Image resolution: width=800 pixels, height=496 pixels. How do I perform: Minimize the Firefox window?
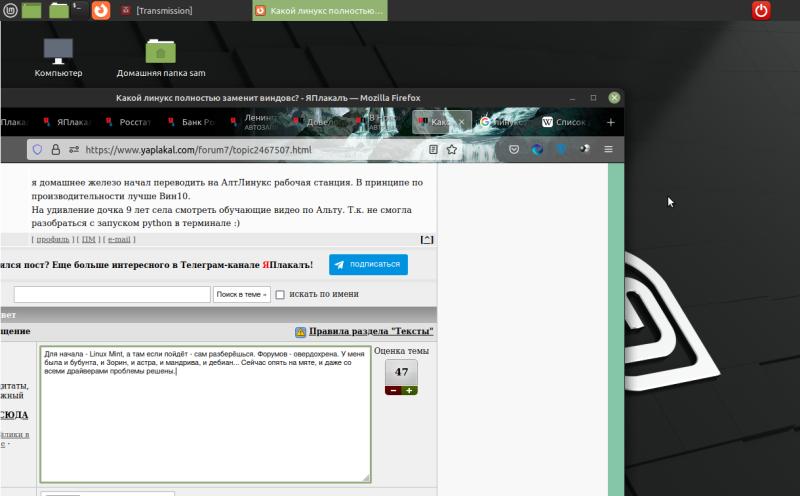coord(572,98)
